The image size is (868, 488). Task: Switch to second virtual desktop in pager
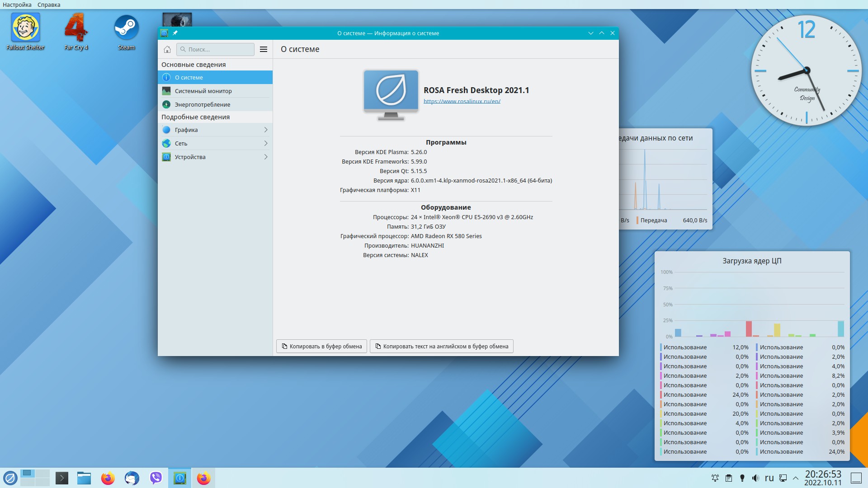click(42, 474)
